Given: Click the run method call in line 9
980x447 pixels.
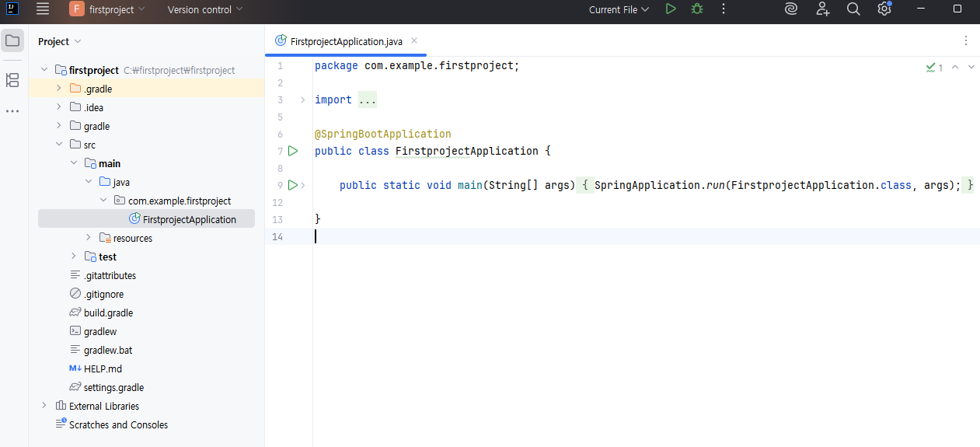Looking at the screenshot, I should click(716, 185).
